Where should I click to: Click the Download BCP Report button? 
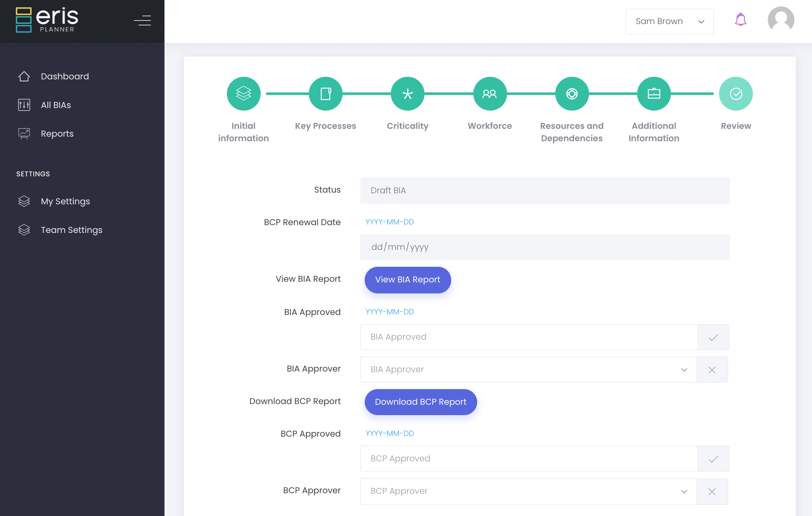[x=421, y=402]
